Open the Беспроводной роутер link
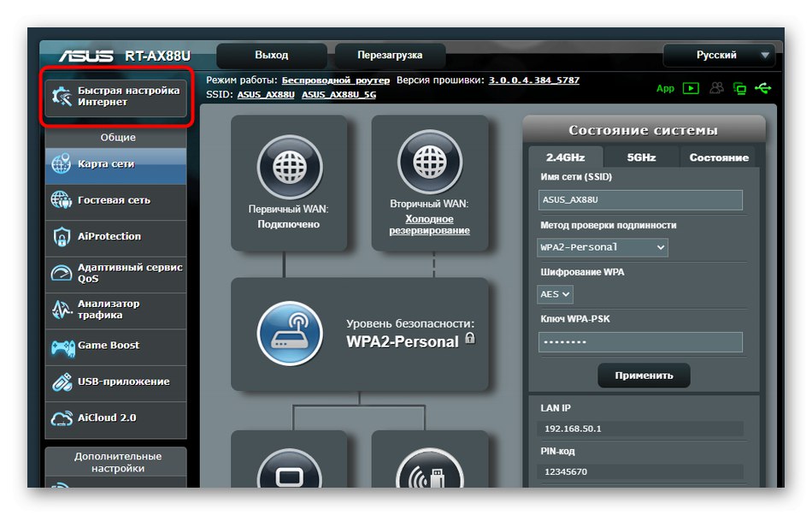 (x=336, y=80)
